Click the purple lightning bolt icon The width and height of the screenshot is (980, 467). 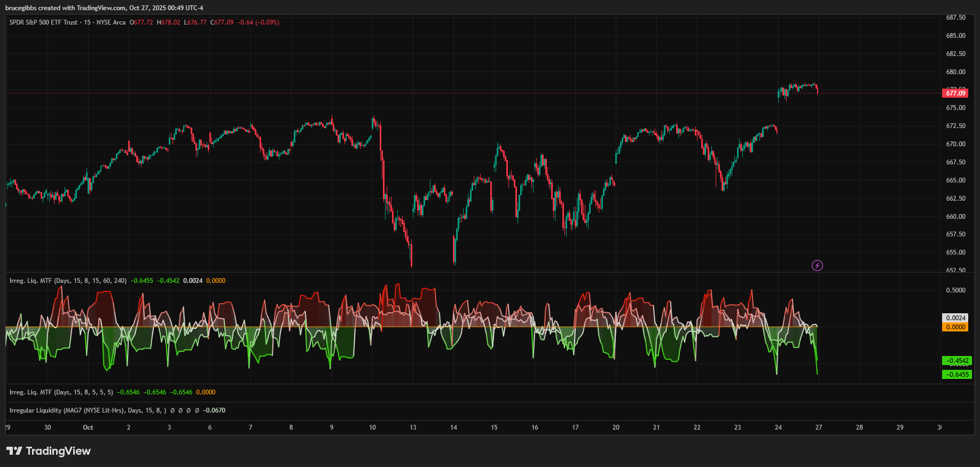(x=817, y=265)
